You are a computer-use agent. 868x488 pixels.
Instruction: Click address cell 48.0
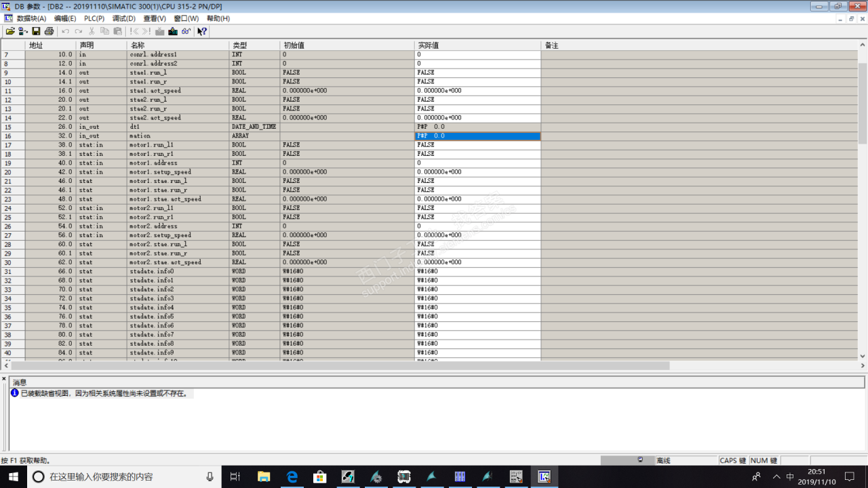50,199
